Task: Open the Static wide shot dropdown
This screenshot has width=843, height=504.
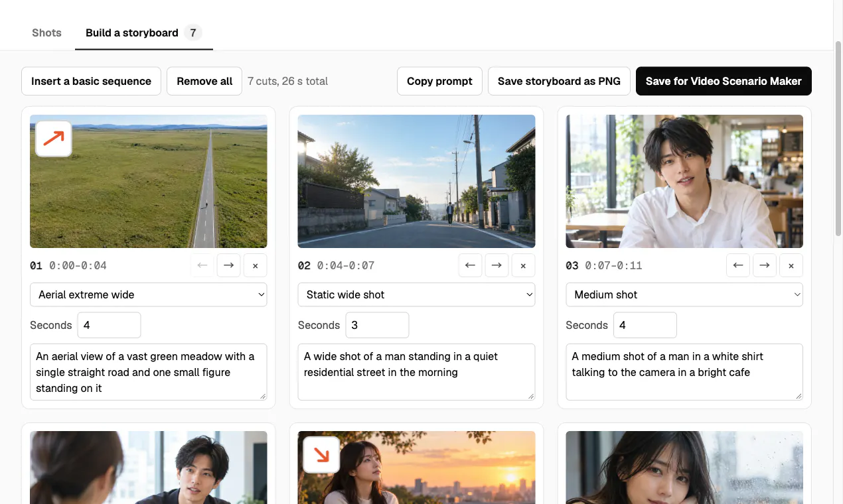Action: [416, 294]
